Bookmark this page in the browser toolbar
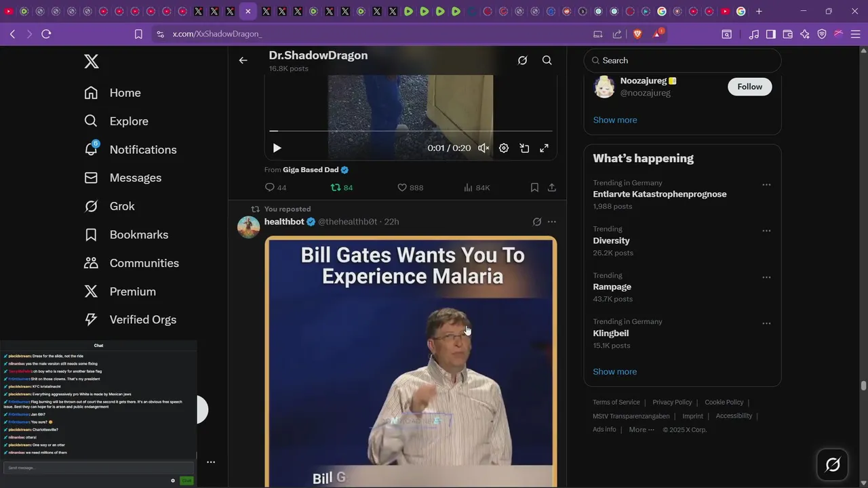 (x=138, y=34)
